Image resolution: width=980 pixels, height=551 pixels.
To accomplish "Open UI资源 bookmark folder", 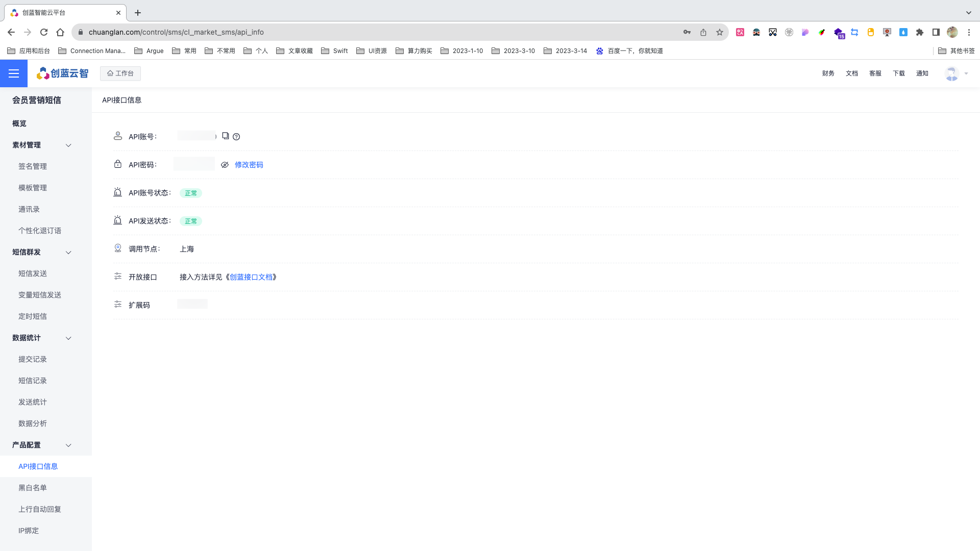I will pyautogui.click(x=372, y=51).
